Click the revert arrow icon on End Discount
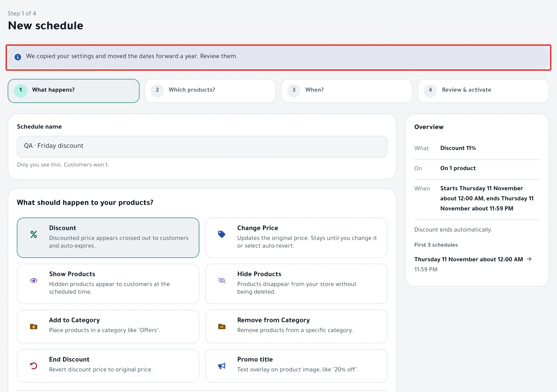 pos(34,366)
